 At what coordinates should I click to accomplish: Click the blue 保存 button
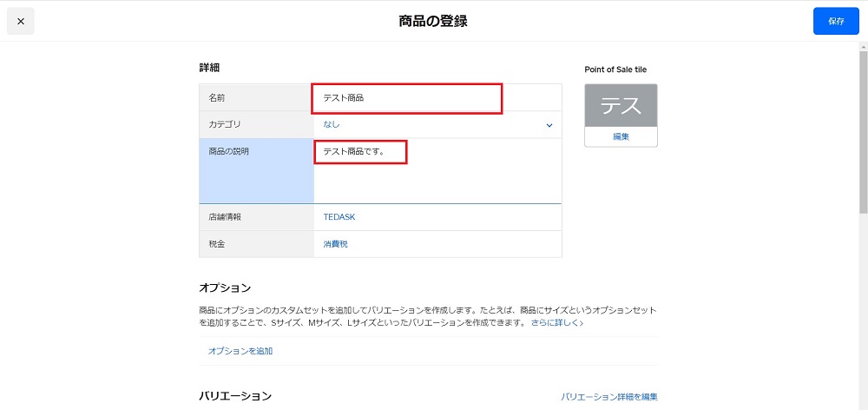point(835,21)
